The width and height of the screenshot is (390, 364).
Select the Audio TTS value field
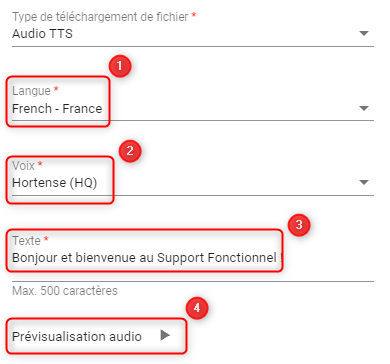point(193,34)
